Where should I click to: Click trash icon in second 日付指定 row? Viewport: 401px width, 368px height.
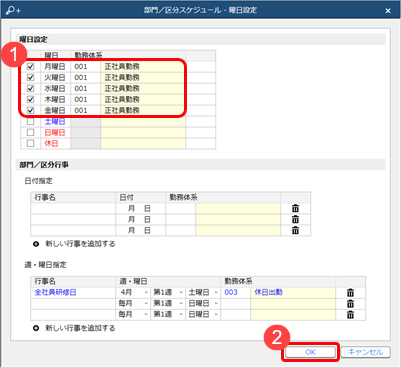click(x=295, y=220)
